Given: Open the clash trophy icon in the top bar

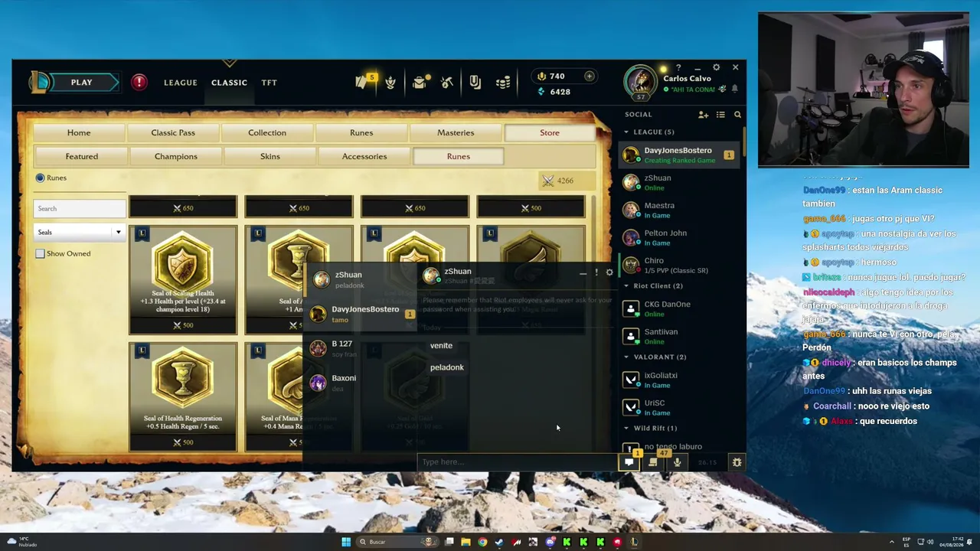Looking at the screenshot, I should [390, 82].
